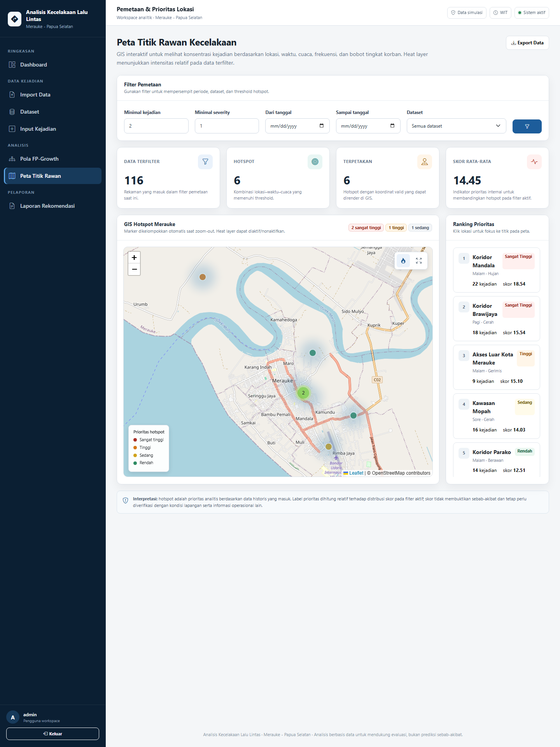Viewport: 560px width, 747px height.
Task: Apply filters with the blue funnel button
Action: (x=527, y=126)
